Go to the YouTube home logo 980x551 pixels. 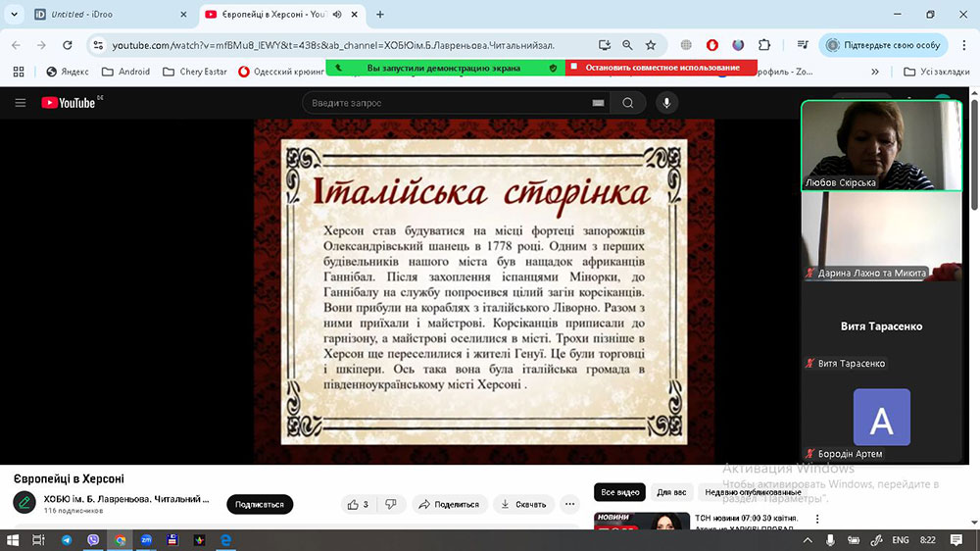click(x=69, y=103)
